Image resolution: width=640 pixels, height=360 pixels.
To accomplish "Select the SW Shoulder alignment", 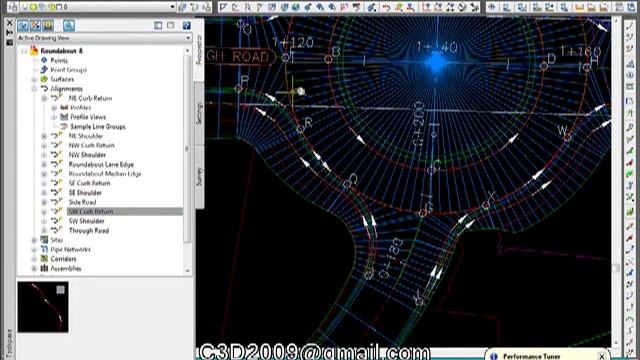I will click(x=86, y=221).
